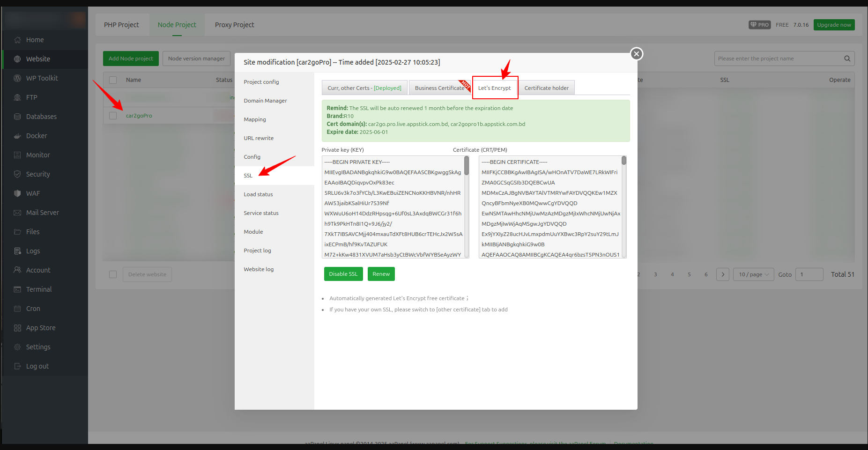The height and width of the screenshot is (450, 868).
Task: Click the Security shield icon
Action: [x=17, y=174]
